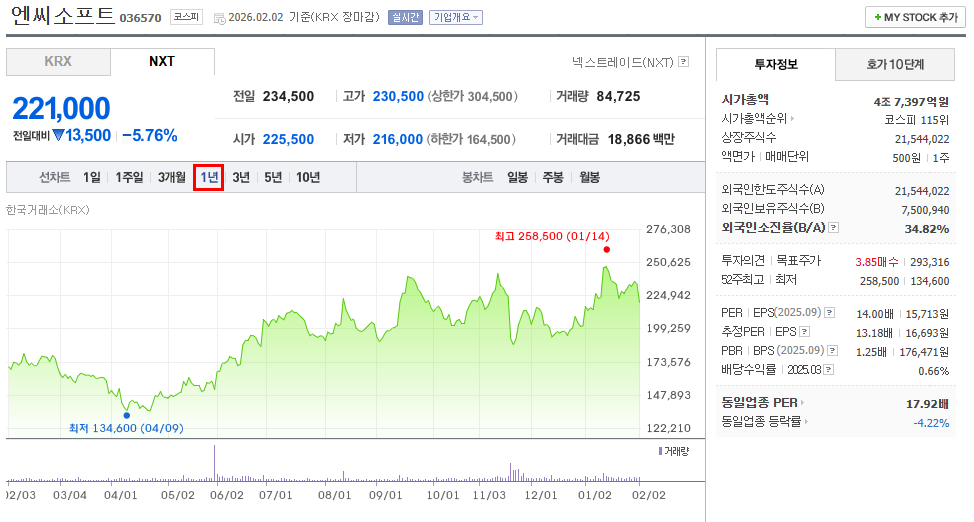Click the 시가 225,500 value
Viewport: 974px width, 522px height.
(288, 139)
